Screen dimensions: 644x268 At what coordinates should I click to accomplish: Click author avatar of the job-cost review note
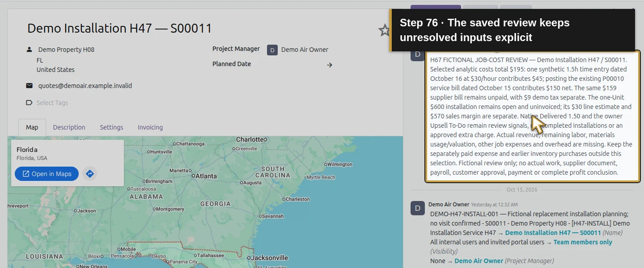(x=418, y=54)
